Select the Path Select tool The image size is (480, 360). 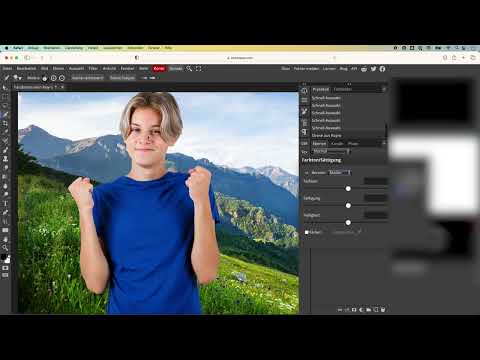coord(5,221)
